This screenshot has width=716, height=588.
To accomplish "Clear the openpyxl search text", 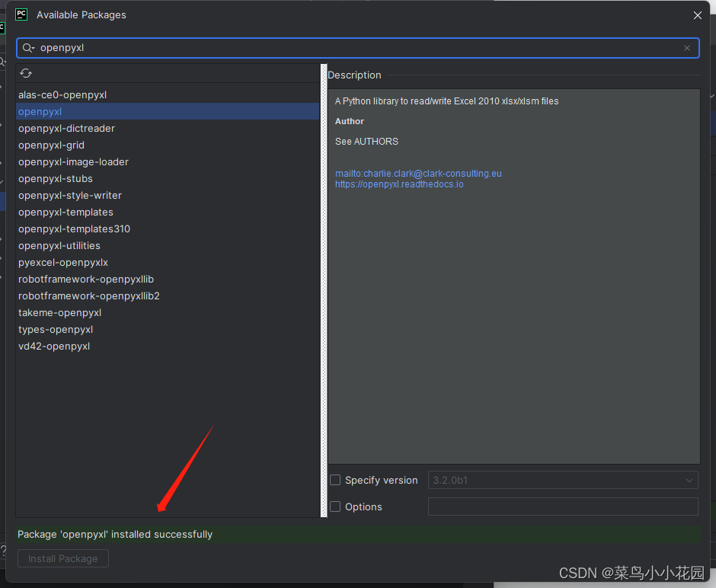I will 687,48.
